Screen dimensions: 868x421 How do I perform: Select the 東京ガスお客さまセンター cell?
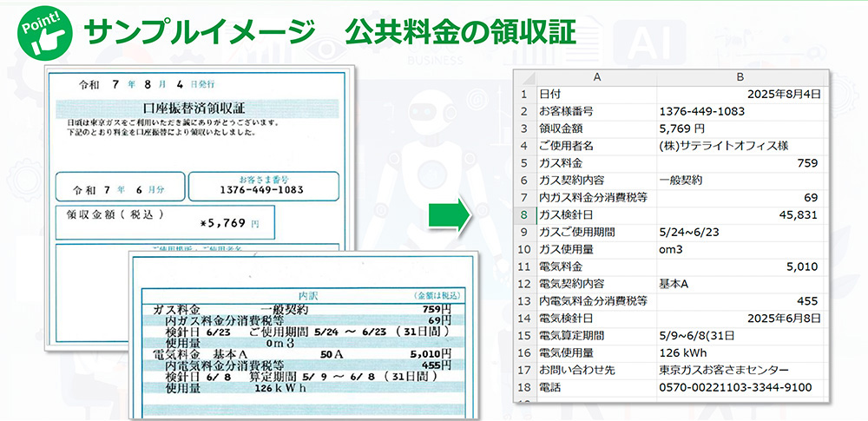pyautogui.click(x=740, y=371)
